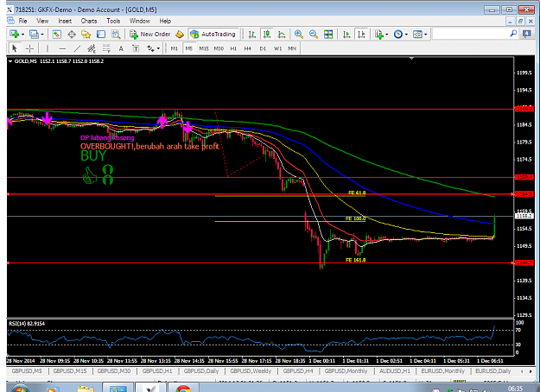Expand the Templates dropdown arrow
The width and height of the screenshot is (540, 392).
point(426,34)
